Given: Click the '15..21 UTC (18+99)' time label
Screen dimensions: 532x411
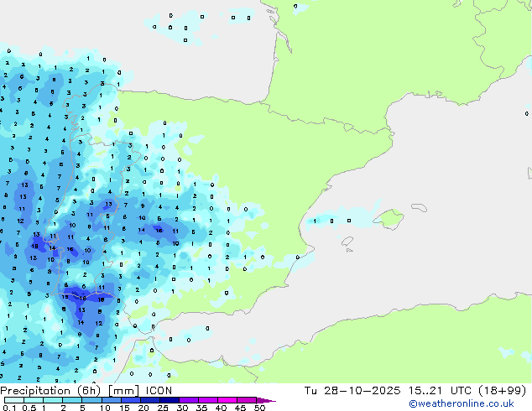Looking at the screenshot, I should coord(467,391).
